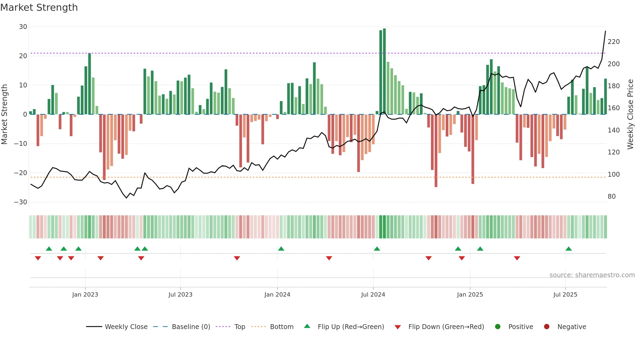Click the Market Strength chart title
This screenshot has height=362, width=644.
39,8
